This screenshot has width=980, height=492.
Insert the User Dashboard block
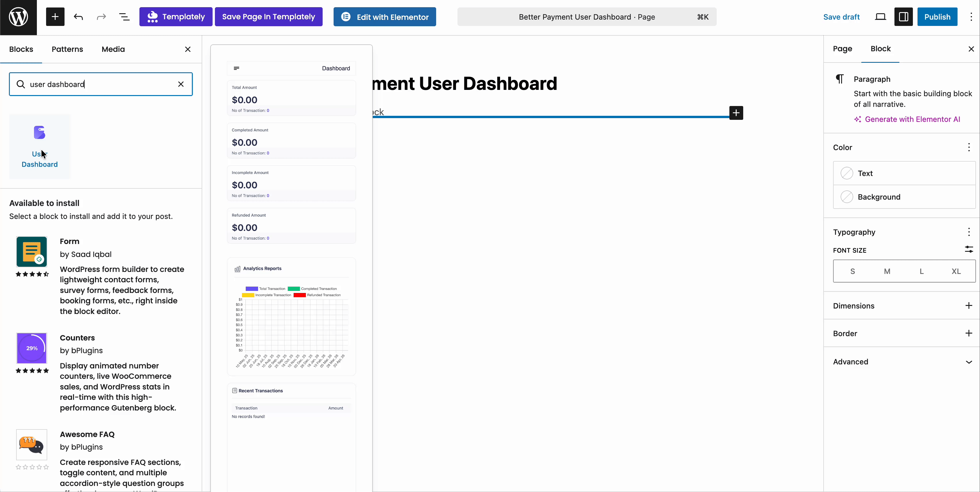tap(39, 147)
